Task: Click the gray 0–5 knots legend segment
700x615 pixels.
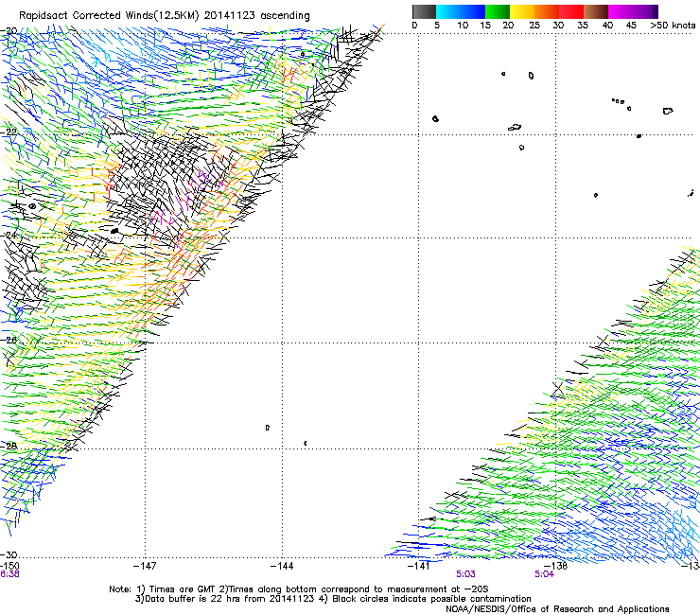Action: point(424,11)
